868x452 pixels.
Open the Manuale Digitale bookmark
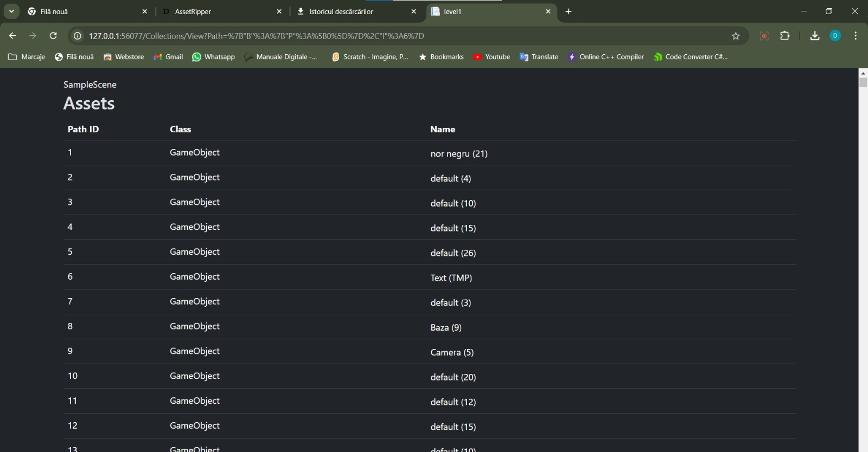pos(280,57)
